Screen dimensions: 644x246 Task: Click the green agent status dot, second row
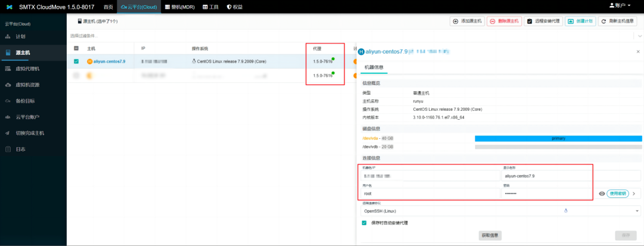[333, 73]
